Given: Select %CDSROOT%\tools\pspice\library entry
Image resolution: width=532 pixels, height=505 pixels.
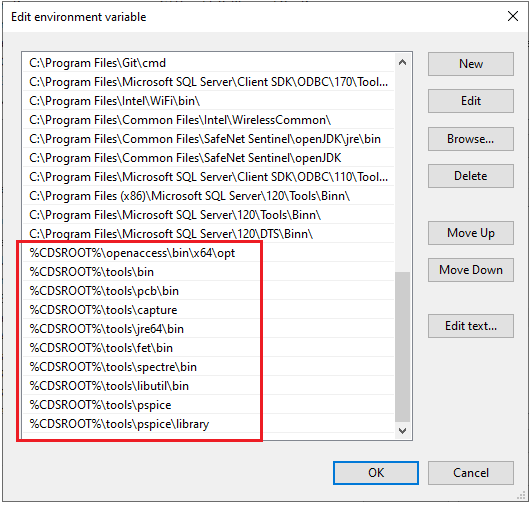Looking at the screenshot, I should point(208,424).
